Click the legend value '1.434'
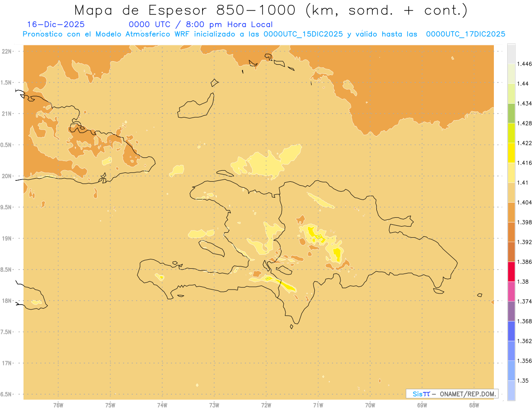532x411 pixels. (524, 103)
